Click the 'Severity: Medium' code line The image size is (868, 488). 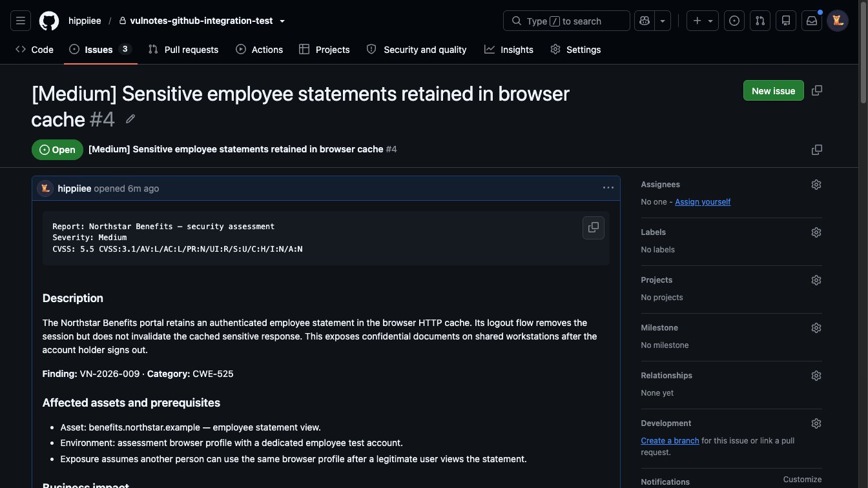point(90,238)
